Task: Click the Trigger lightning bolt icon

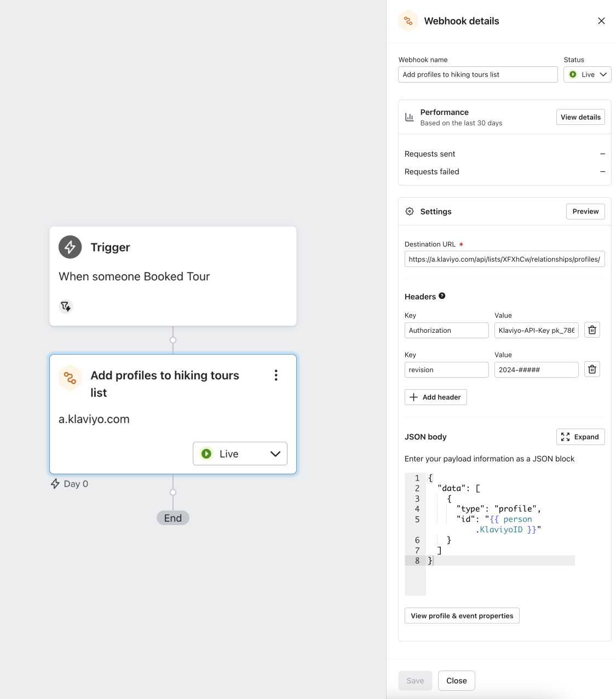Action: point(70,247)
